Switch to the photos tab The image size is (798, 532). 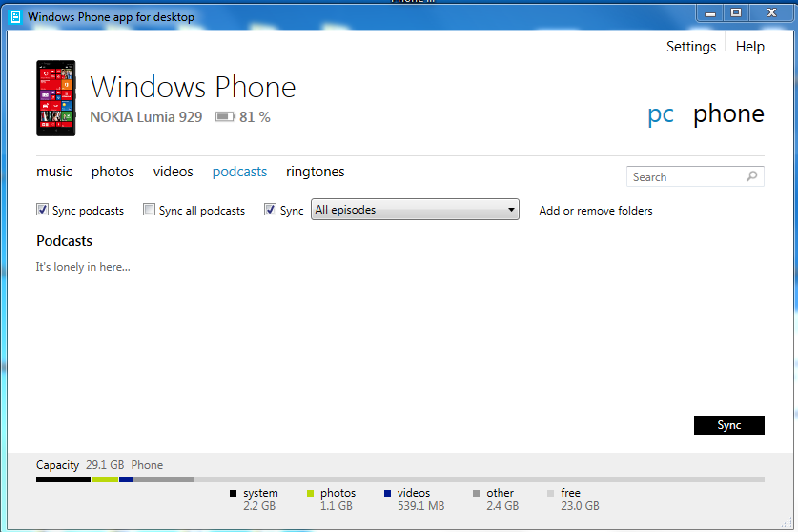113,172
